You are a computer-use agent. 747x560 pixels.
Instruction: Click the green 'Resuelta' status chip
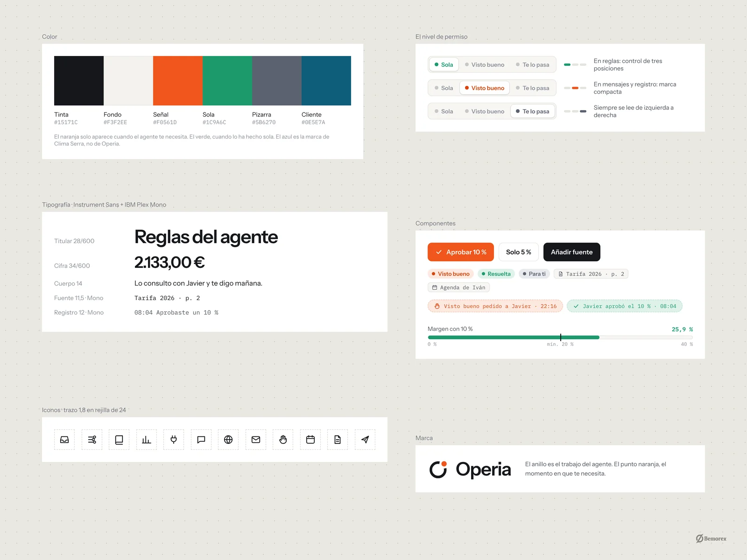[496, 274]
